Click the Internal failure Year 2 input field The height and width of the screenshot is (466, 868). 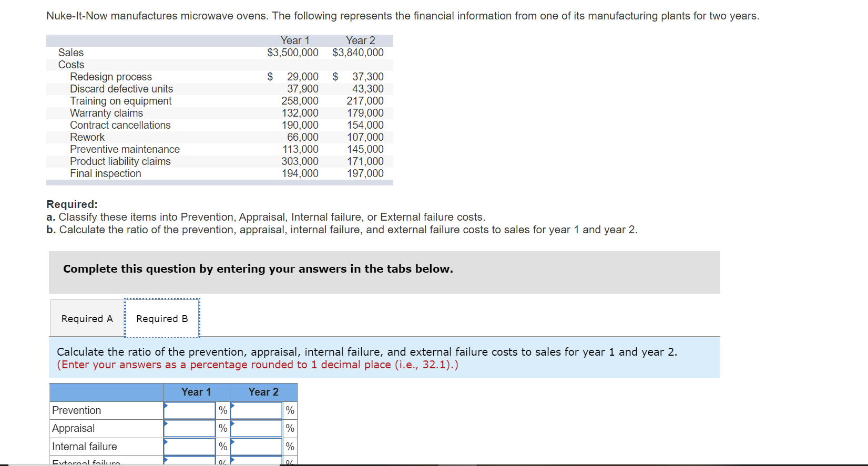tap(257, 447)
